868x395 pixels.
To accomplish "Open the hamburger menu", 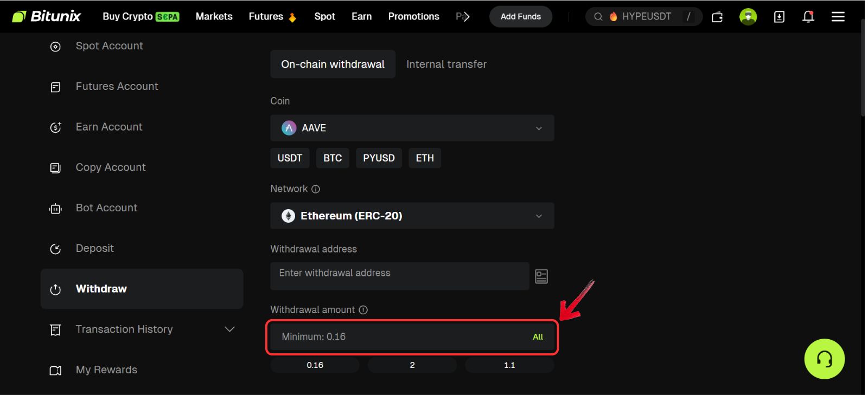I will [838, 17].
